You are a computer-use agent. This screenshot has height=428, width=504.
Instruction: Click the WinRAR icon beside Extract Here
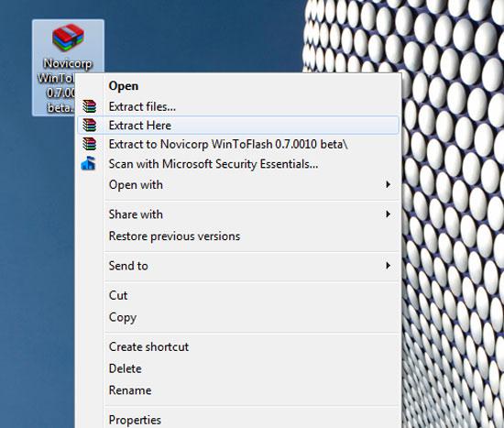click(89, 125)
